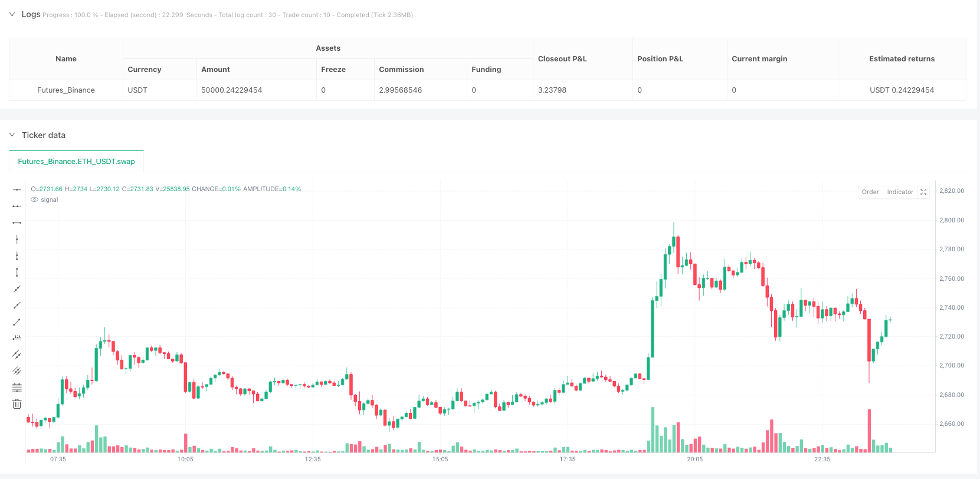Open the Indicator options
The width and height of the screenshot is (980, 479).
[900, 192]
